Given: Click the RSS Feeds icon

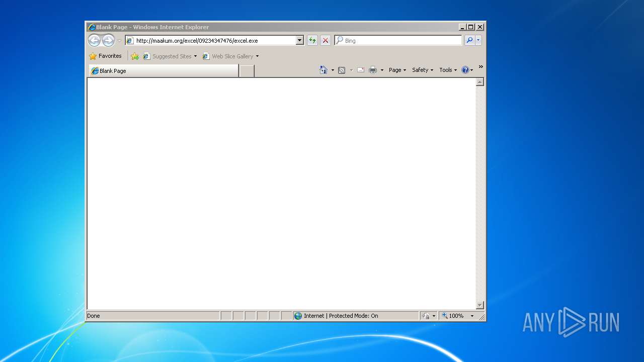Looking at the screenshot, I should tap(342, 70).
